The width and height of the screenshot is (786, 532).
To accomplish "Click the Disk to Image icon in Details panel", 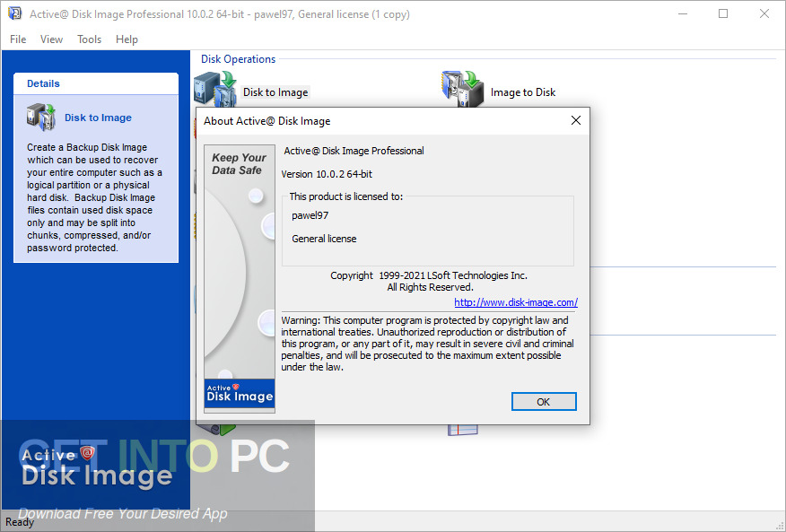I will tap(41, 118).
